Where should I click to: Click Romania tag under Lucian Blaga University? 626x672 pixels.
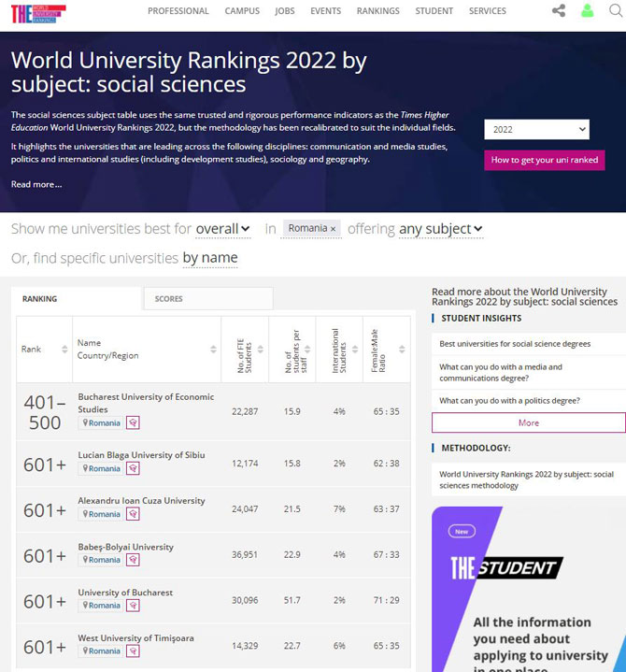101,468
